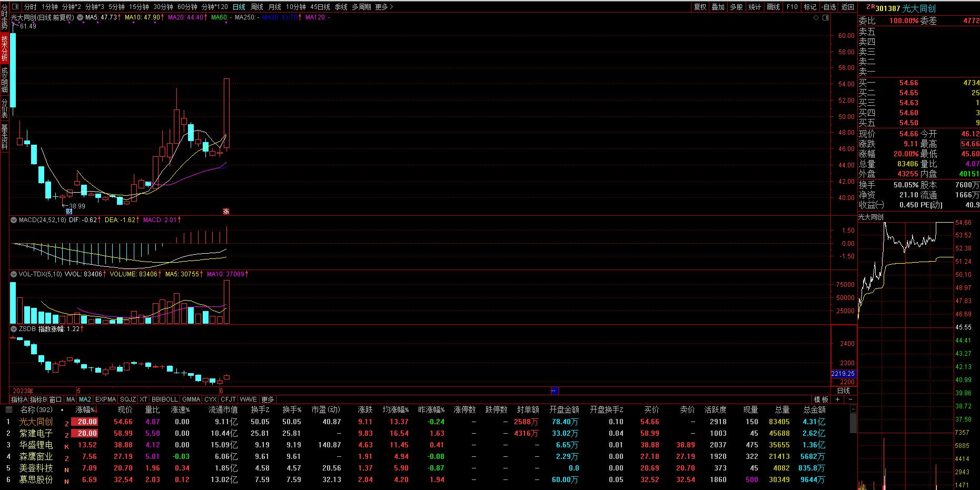Screen dimensions: 980x490
Task: Click the diamond icon at chart top right
Action: (816, 17)
